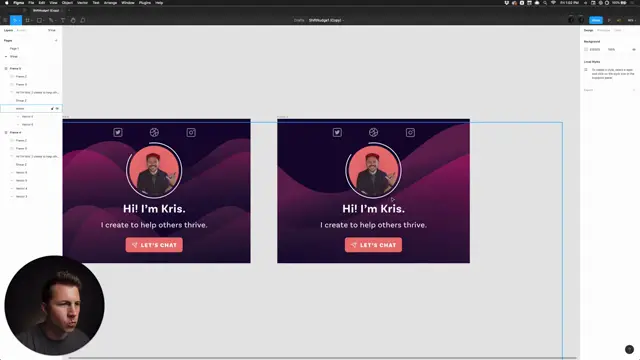
Task: Add a new page with the plus icon
Action: pyautogui.click(x=56, y=40)
